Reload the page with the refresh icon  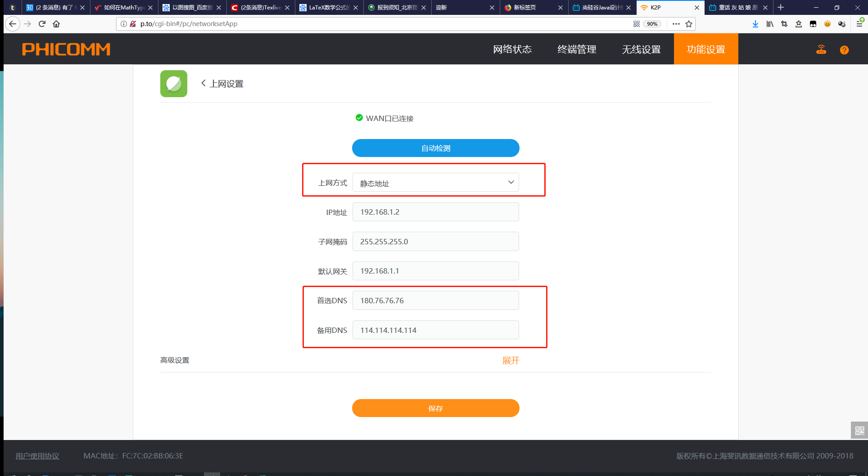[42, 24]
